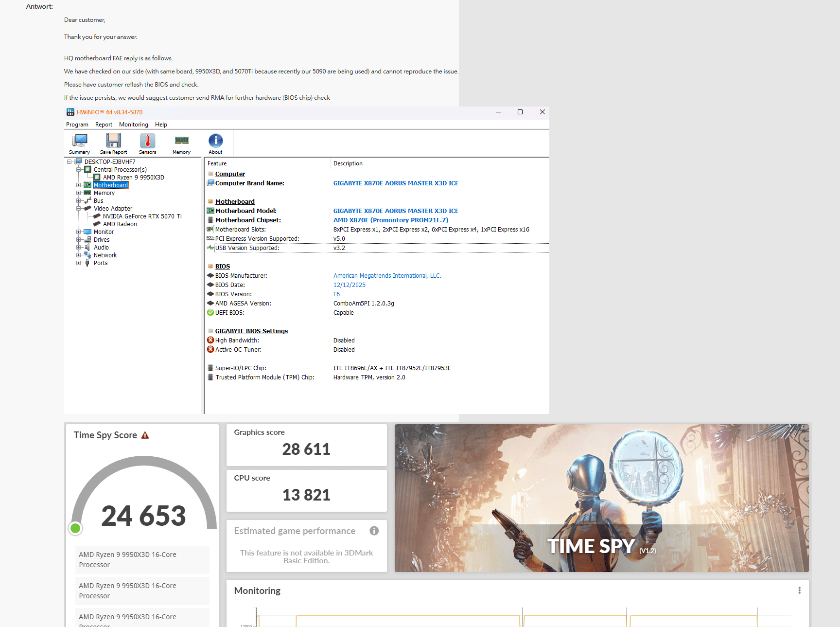
Task: Select the Drives node icon
Action: click(x=87, y=239)
